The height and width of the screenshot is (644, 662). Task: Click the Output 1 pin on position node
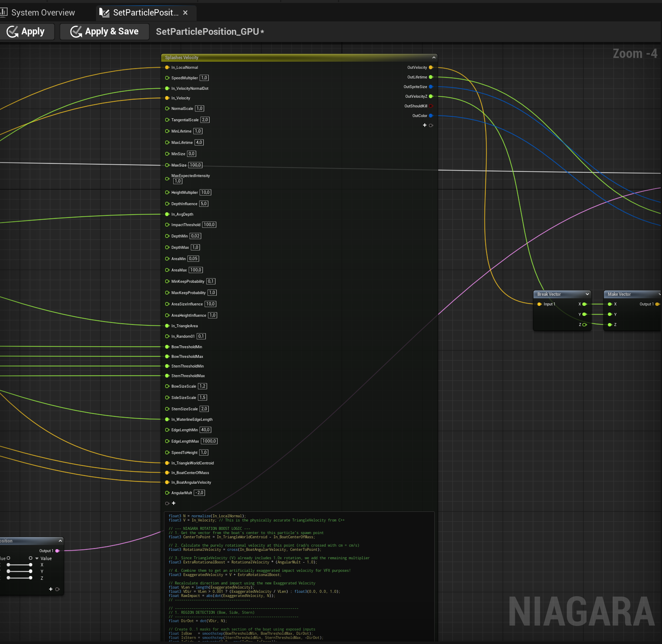57,551
